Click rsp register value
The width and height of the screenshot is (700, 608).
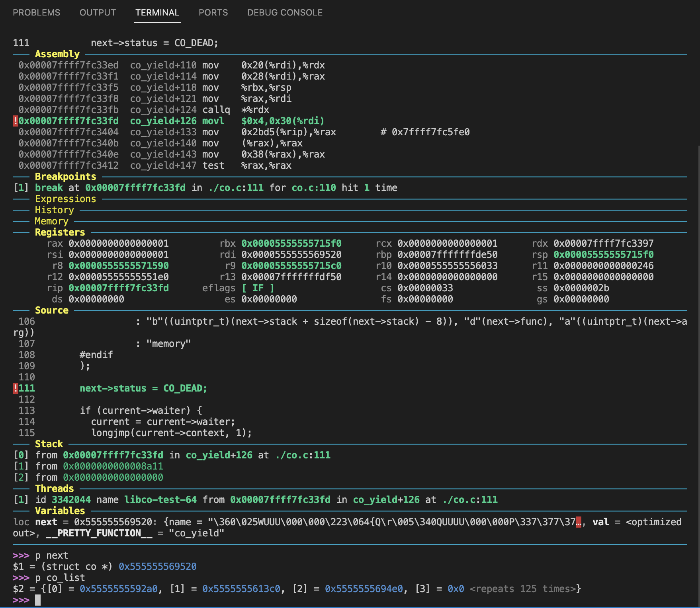click(x=604, y=254)
